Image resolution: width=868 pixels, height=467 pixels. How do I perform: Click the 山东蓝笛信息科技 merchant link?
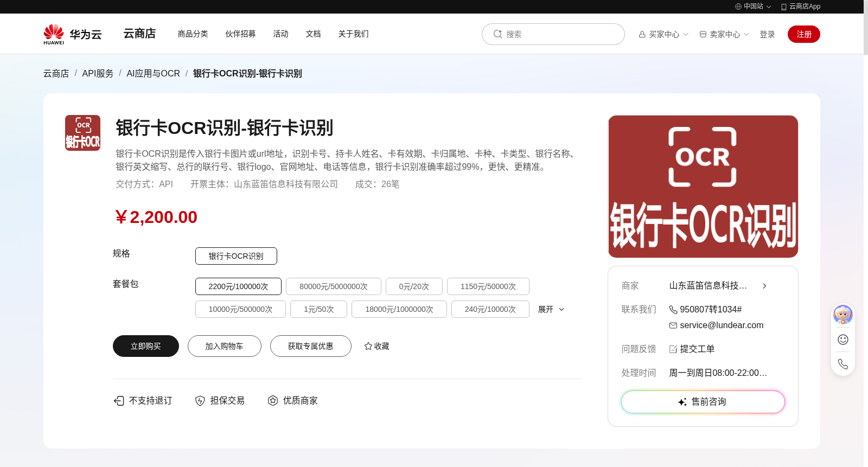(708, 286)
